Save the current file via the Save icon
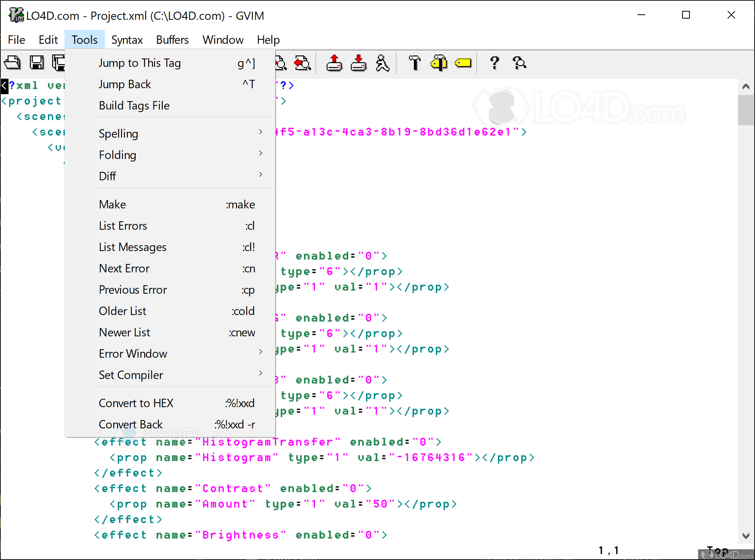Viewport: 755px width, 560px height. point(37,62)
